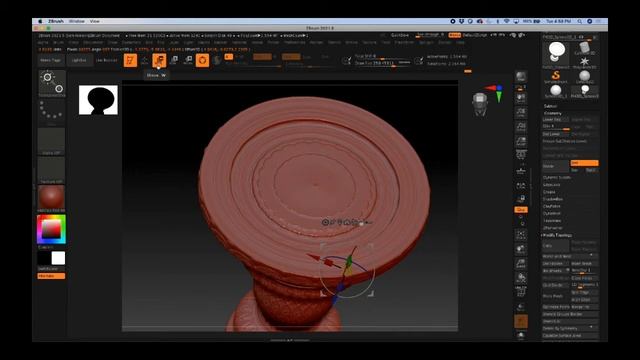Click the Frame icon on right shelf
Image resolution: width=640 pixels, height=360 pixels.
click(x=521, y=235)
